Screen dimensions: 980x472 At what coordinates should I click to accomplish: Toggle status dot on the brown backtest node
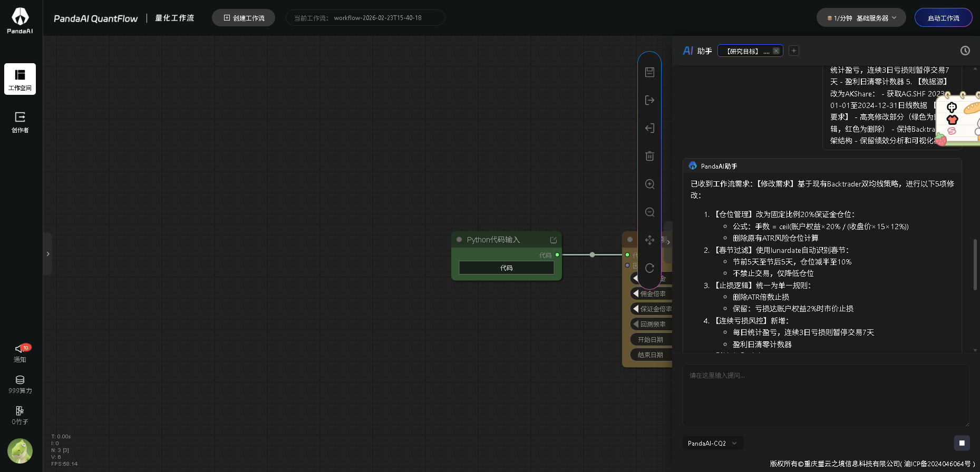[630, 240]
